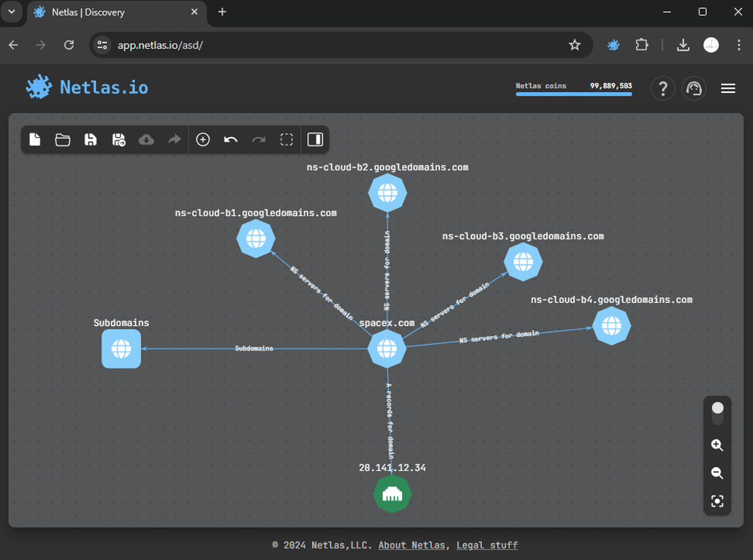Add a new node with the plus-circle icon
Screen dimensions: 753x560
pos(202,139)
